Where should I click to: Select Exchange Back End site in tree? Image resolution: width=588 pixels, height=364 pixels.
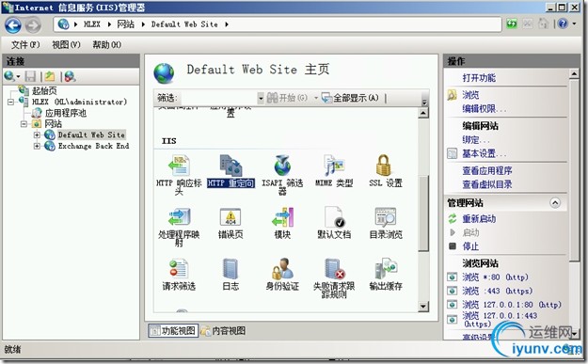(93, 146)
